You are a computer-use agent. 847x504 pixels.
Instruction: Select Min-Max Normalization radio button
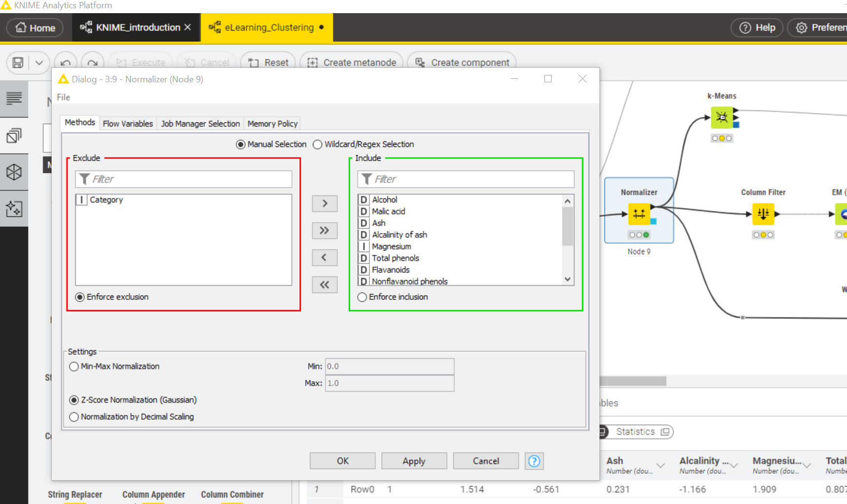(x=74, y=367)
